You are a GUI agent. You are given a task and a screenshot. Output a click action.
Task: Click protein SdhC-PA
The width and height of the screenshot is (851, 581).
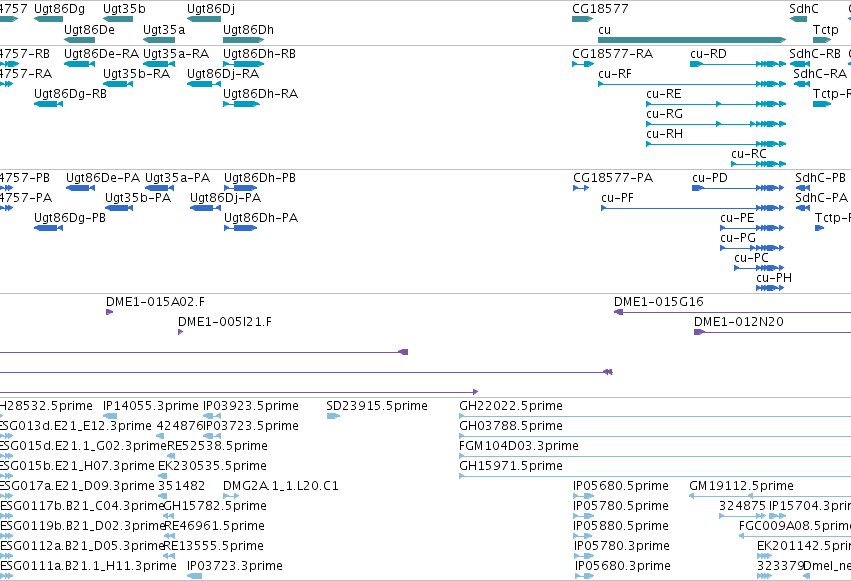coord(802,208)
